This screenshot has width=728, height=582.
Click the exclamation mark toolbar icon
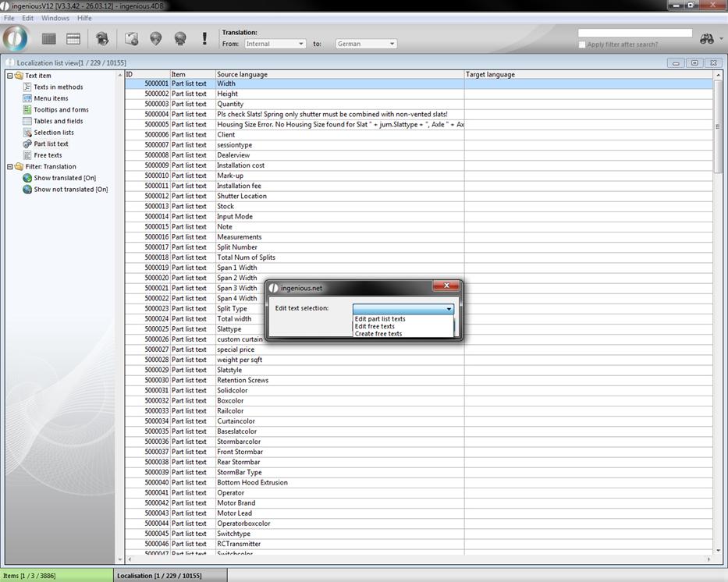(204, 38)
